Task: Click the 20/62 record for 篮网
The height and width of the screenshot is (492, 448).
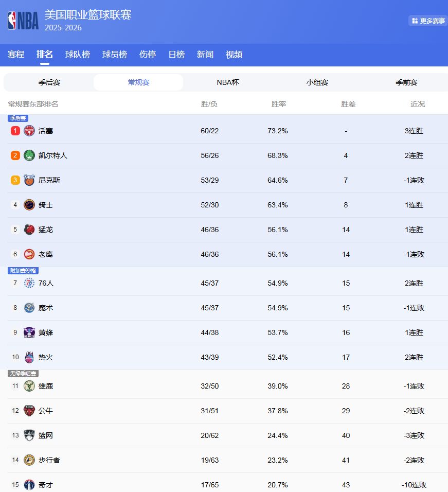Action: [x=210, y=435]
